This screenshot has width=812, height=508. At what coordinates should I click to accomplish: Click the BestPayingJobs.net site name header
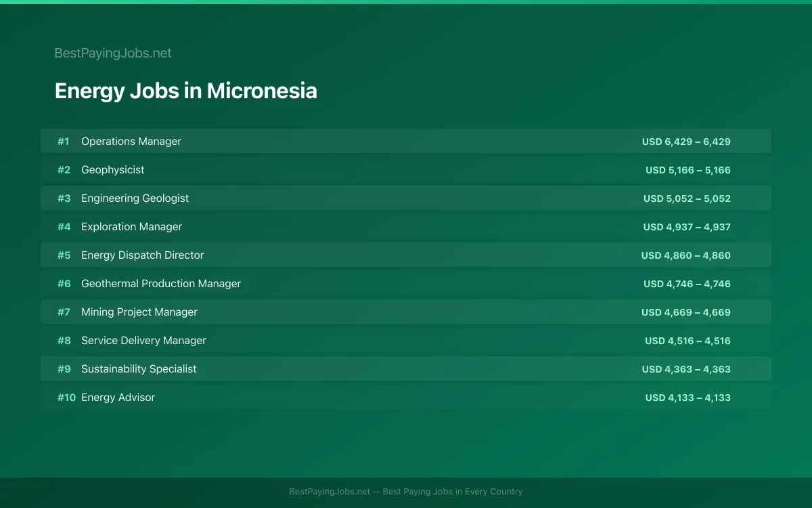tap(113, 53)
